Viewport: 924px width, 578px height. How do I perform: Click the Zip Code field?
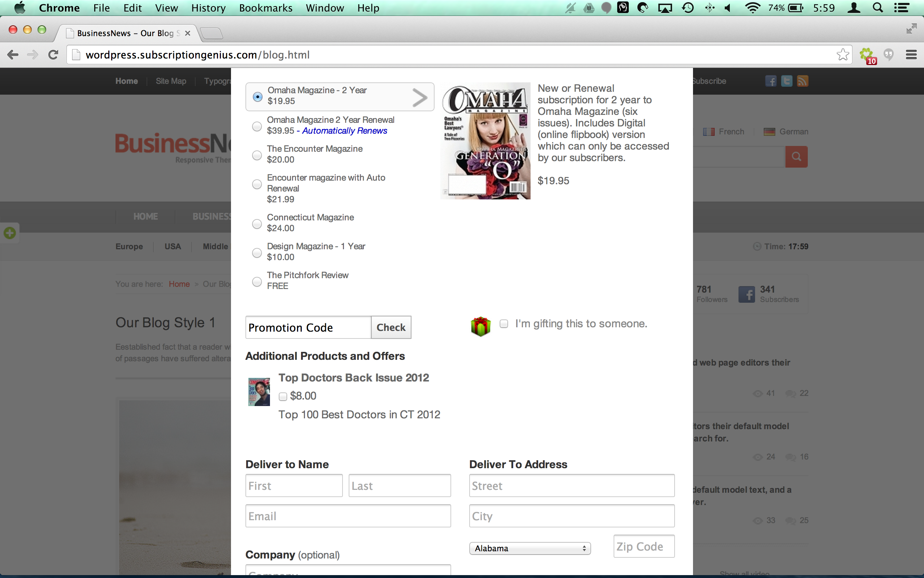pyautogui.click(x=644, y=546)
